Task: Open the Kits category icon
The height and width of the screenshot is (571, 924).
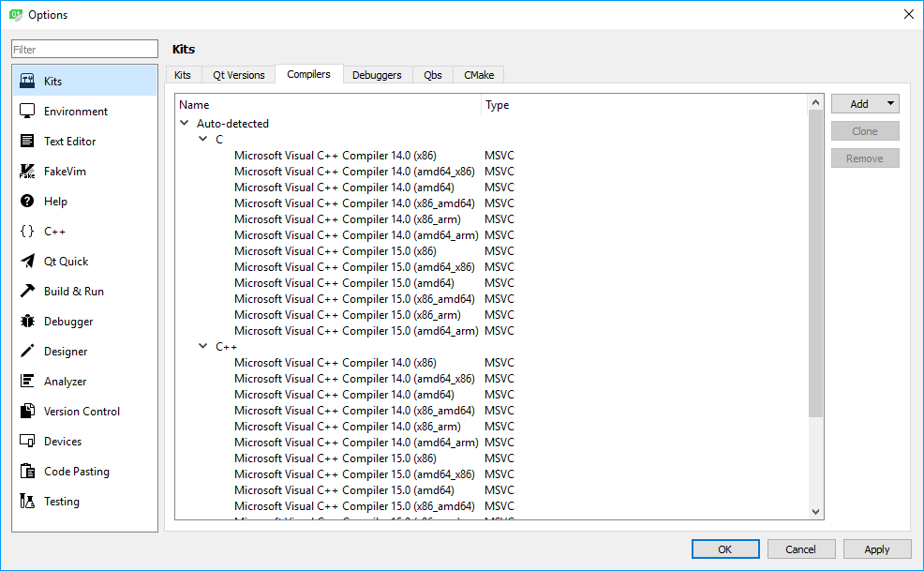Action: 27,81
